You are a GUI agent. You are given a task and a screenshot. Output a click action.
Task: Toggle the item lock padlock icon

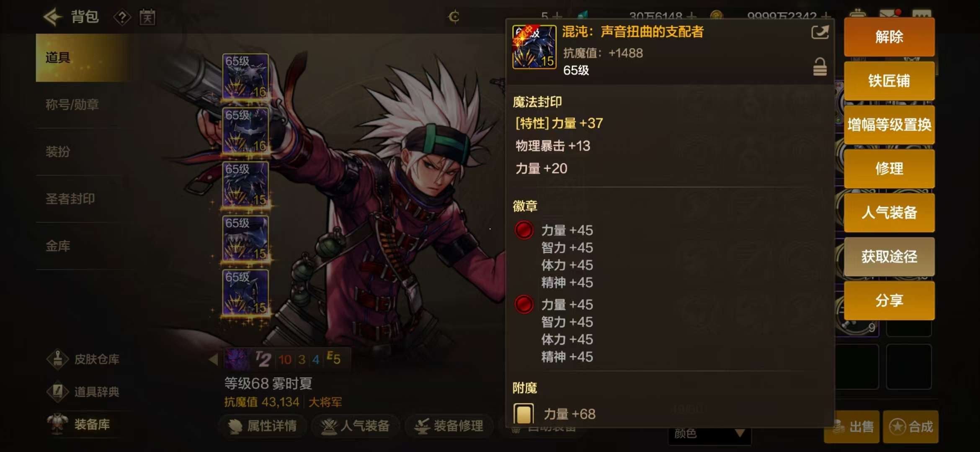tap(820, 67)
